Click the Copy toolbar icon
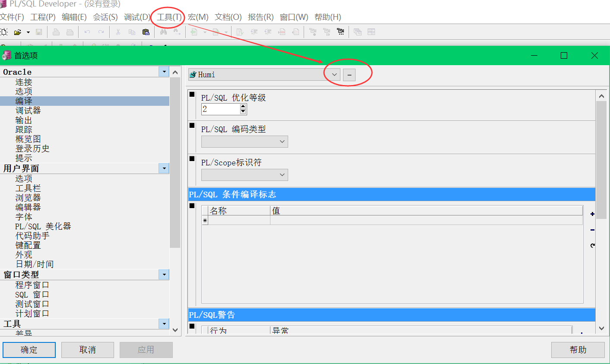The width and height of the screenshot is (610, 364). [x=132, y=32]
